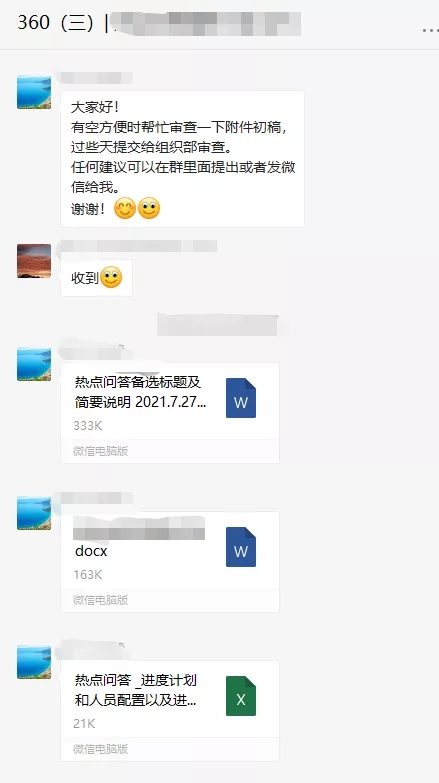439x783 pixels.
Task: Click the green Excel icon of 进度计划 file
Action: pos(241,696)
